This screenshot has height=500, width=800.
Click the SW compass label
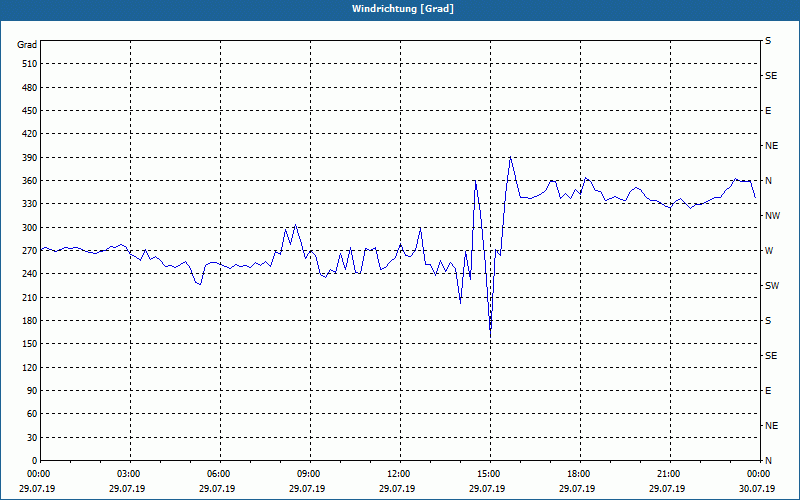[x=772, y=286]
